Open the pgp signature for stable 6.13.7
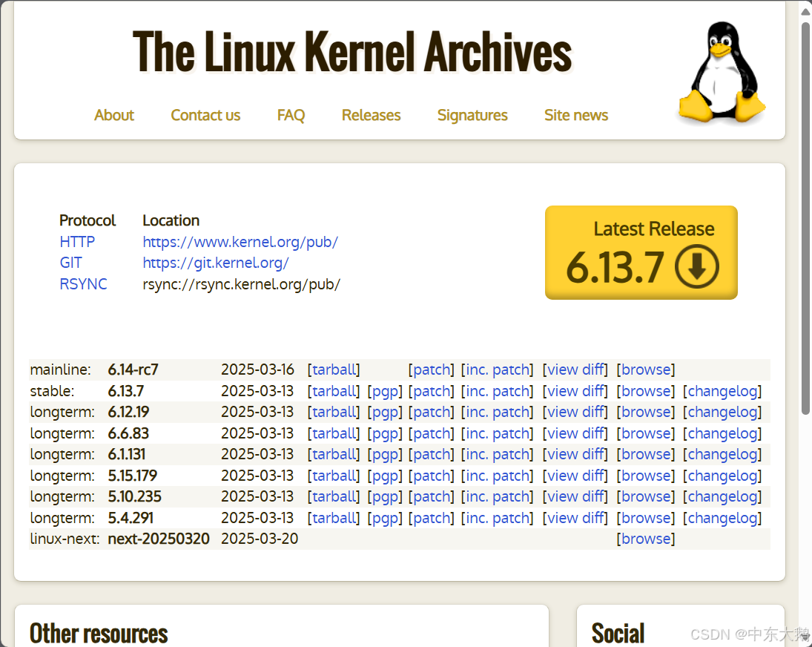812x647 pixels. point(385,391)
